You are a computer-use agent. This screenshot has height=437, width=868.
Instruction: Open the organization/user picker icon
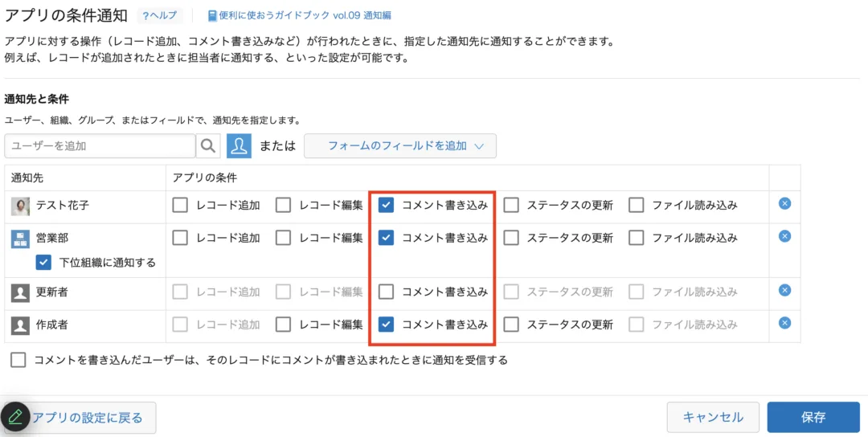[x=239, y=146]
